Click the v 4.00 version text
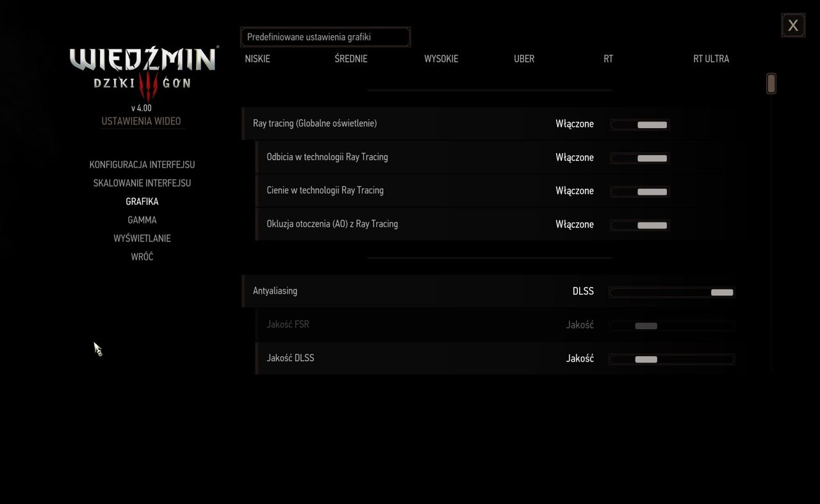This screenshot has height=504, width=820. pyautogui.click(x=141, y=108)
